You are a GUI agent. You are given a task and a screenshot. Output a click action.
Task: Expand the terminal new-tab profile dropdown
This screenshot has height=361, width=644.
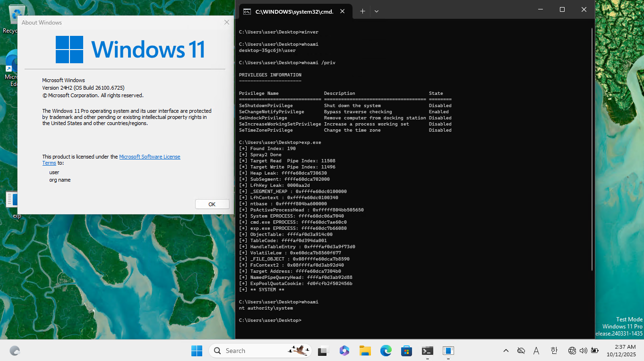pyautogui.click(x=377, y=11)
